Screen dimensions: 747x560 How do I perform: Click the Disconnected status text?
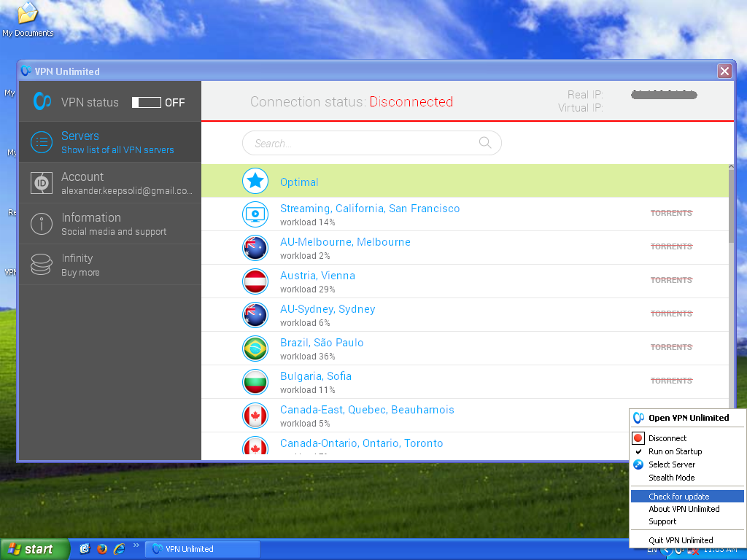click(411, 101)
